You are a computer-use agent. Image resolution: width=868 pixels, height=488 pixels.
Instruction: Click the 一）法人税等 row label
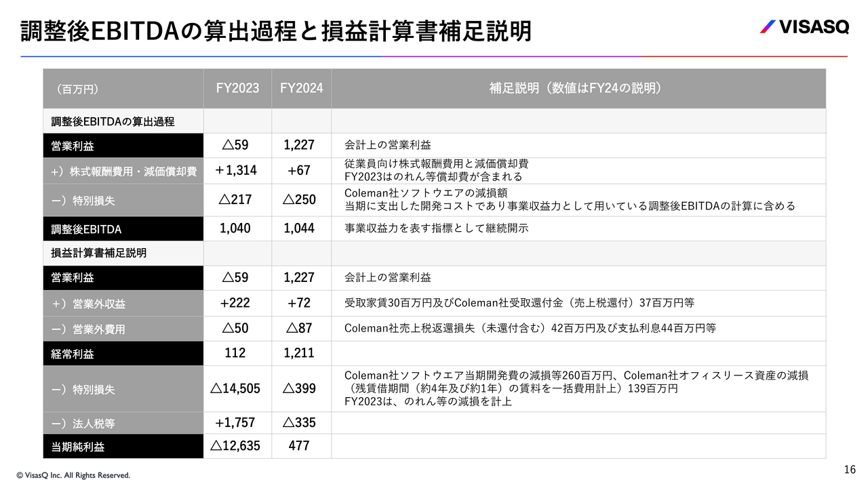click(x=83, y=424)
